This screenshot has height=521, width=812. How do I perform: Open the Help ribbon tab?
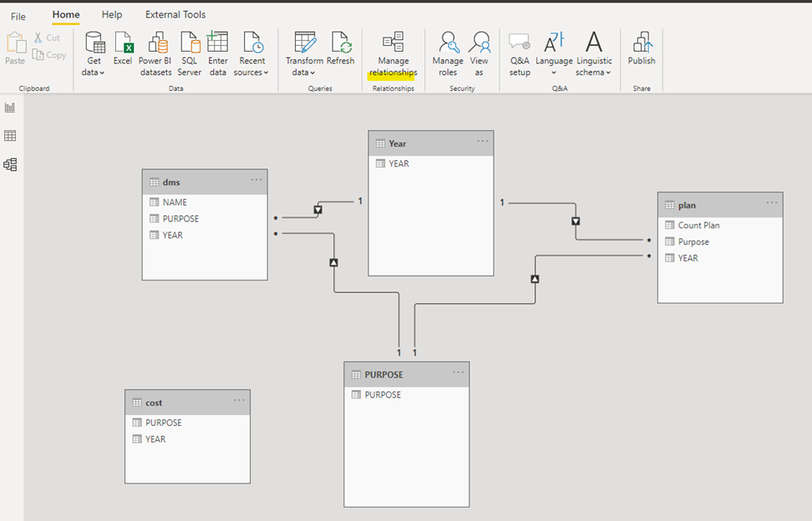coord(112,15)
